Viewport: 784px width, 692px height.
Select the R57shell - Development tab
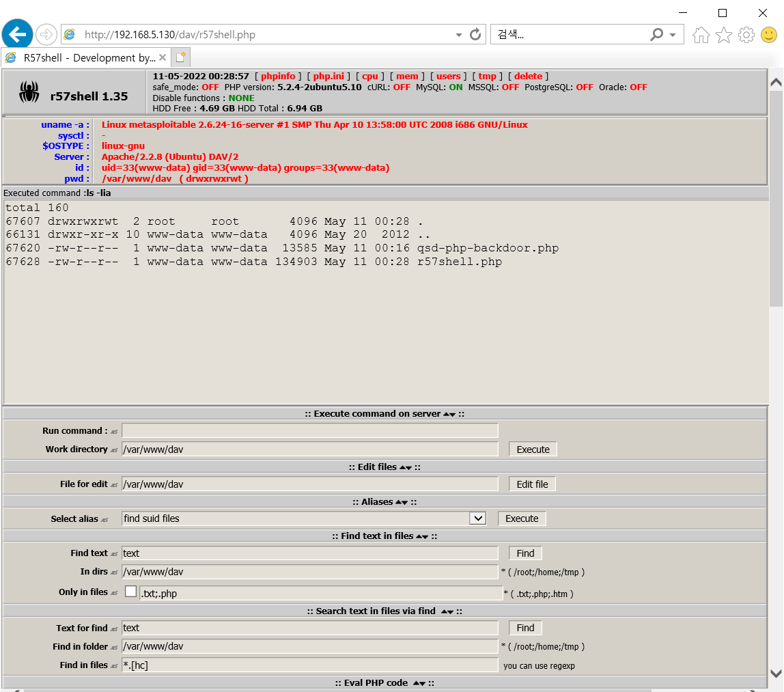[85, 57]
